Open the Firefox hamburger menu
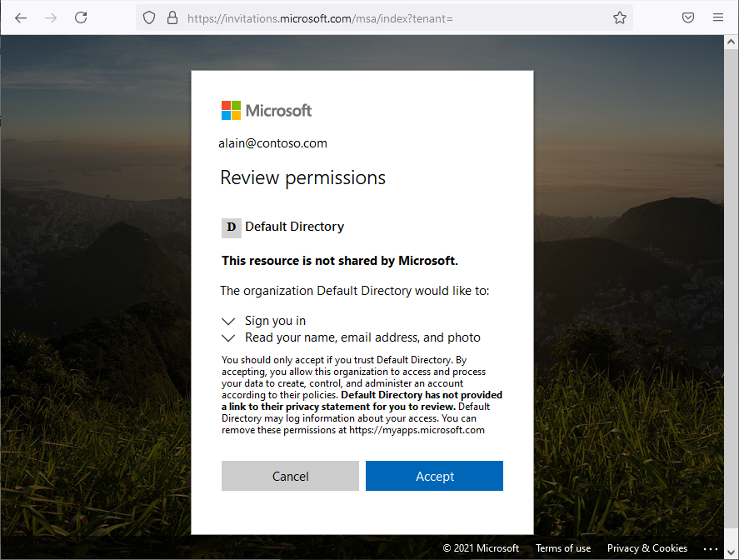This screenshot has height=560, width=739. [x=718, y=17]
